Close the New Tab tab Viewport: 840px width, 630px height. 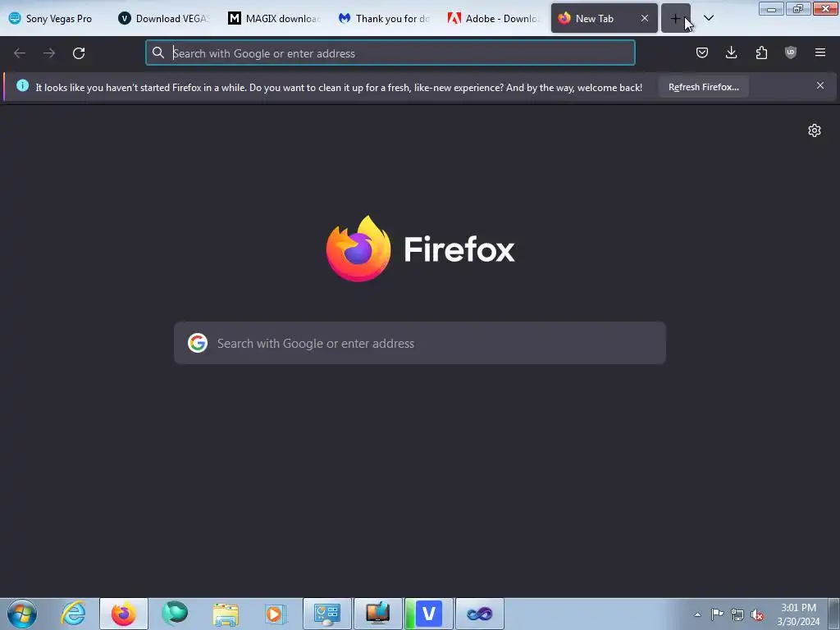pos(645,18)
